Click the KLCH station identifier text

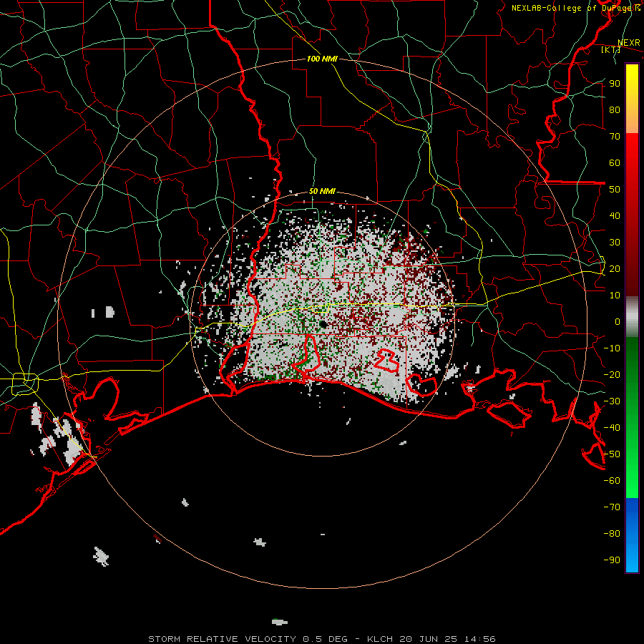point(381,639)
